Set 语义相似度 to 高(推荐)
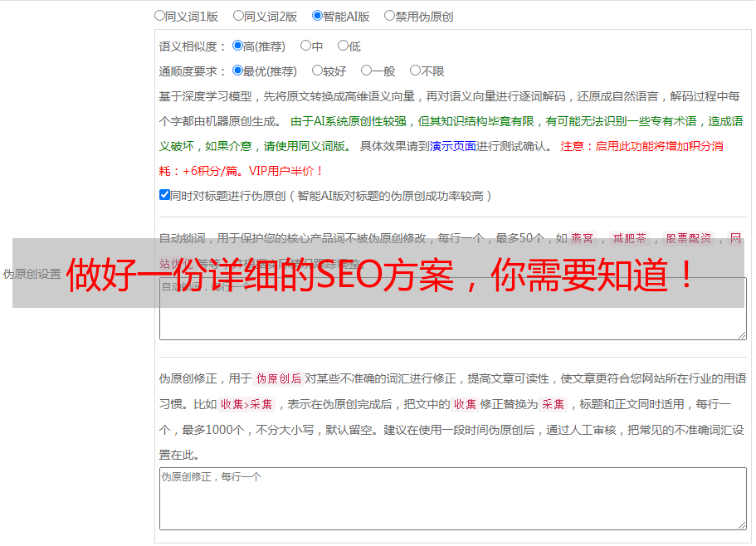Screen dimensions: 756x546 pyautogui.click(x=237, y=46)
